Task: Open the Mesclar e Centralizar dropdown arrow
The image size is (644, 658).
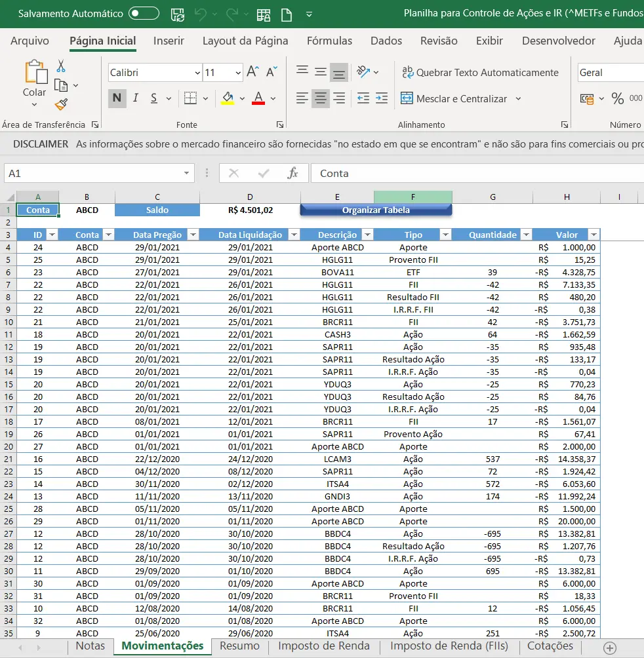Action: coord(519,98)
